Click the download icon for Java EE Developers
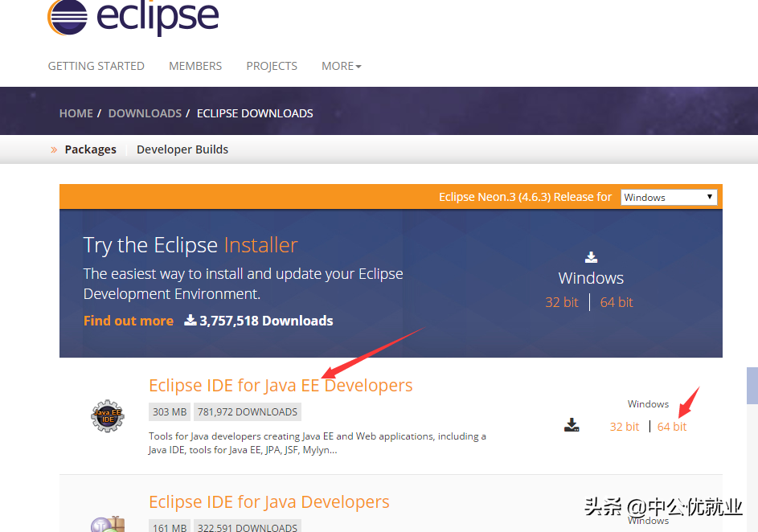Image resolution: width=758 pixels, height=532 pixels. [x=572, y=424]
